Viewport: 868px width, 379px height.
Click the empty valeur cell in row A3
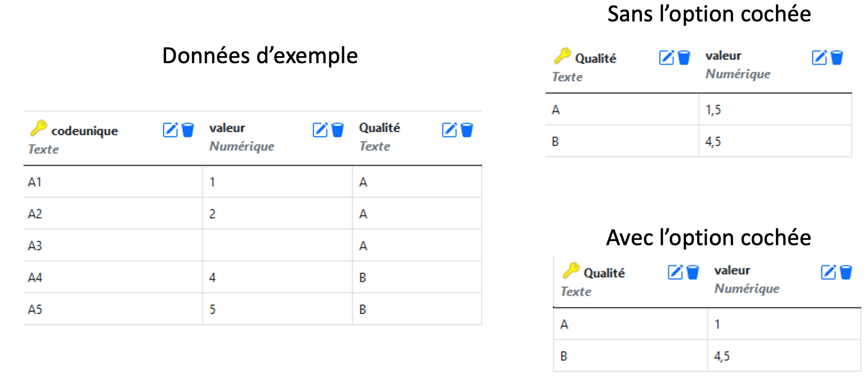(277, 246)
